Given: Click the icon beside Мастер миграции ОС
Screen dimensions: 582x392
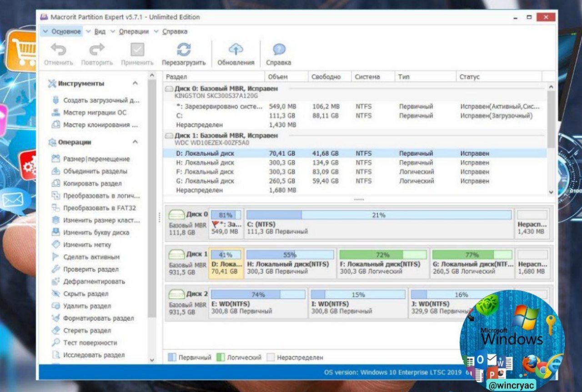Looking at the screenshot, I should click(x=56, y=113).
